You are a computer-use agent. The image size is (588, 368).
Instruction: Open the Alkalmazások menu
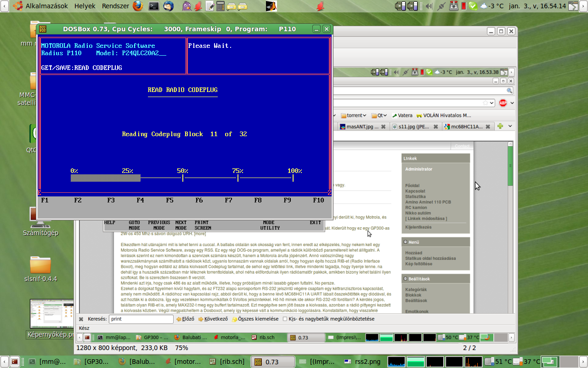coord(46,6)
